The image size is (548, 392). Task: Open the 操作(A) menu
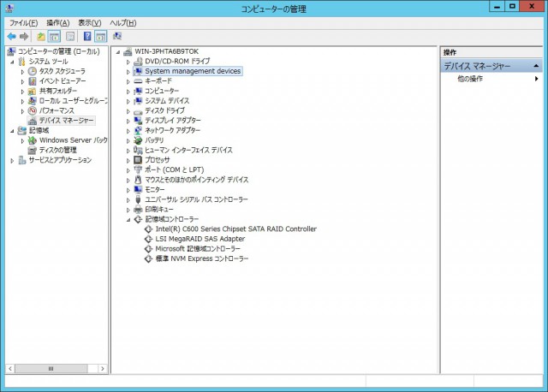pos(58,22)
